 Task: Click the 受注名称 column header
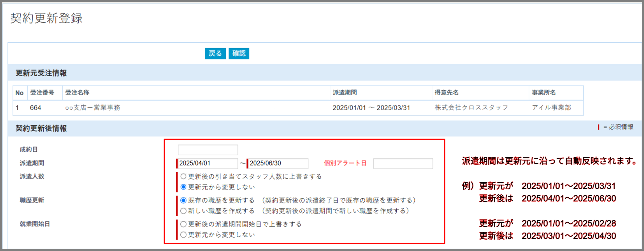(x=77, y=93)
